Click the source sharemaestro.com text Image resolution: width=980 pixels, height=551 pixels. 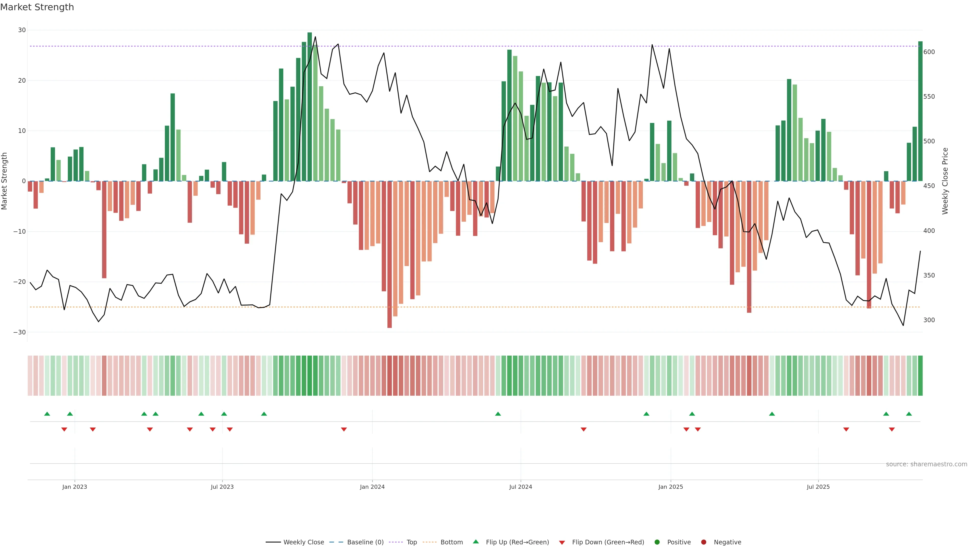click(926, 464)
